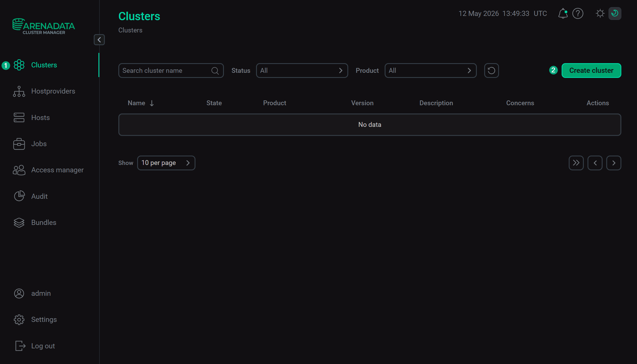Open Settings from the sidebar
The height and width of the screenshot is (364, 637).
coord(44,320)
